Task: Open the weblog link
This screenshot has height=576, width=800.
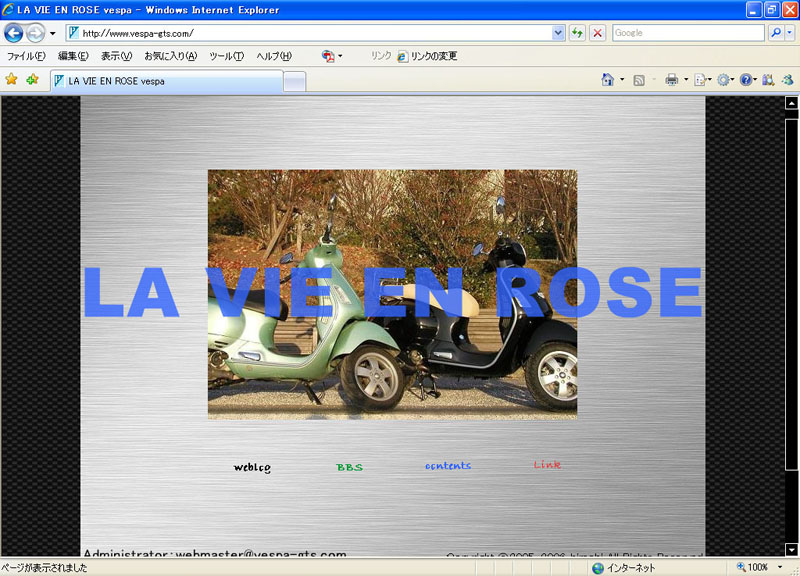Action: coord(252,467)
